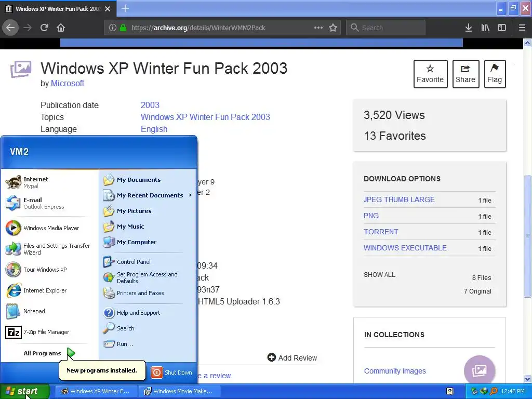Click the purple Community Images round icon

click(x=479, y=370)
